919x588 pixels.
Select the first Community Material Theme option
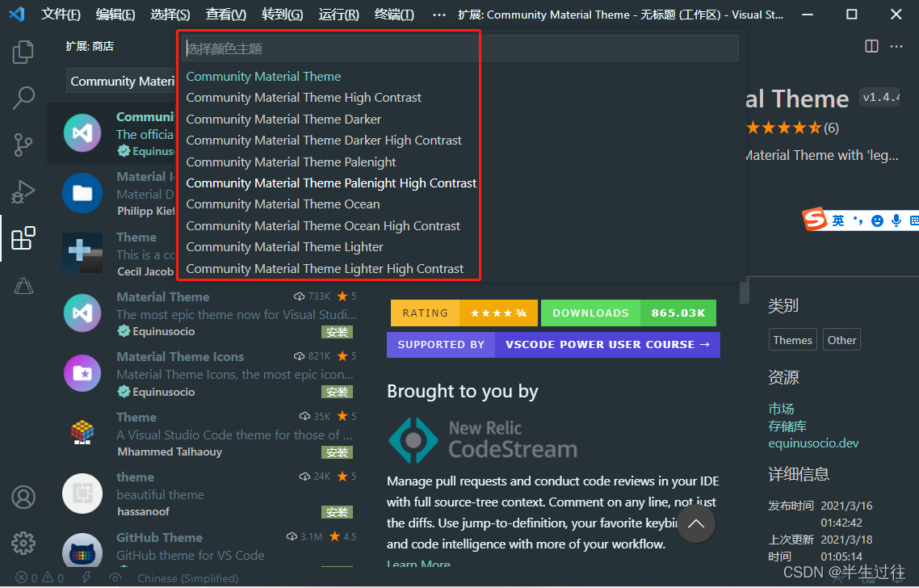pos(460,76)
